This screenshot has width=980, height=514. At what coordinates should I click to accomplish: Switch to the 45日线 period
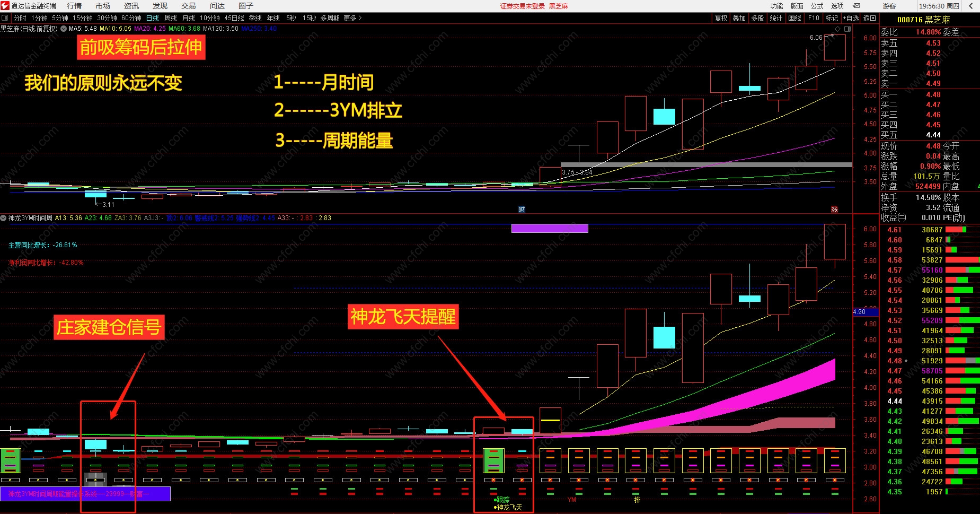(234, 18)
